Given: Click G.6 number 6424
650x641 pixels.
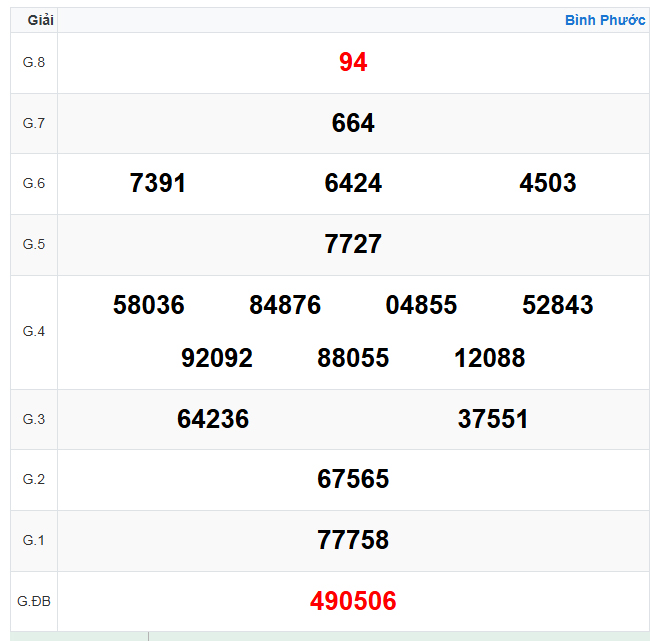Looking at the screenshot, I should point(353,183).
